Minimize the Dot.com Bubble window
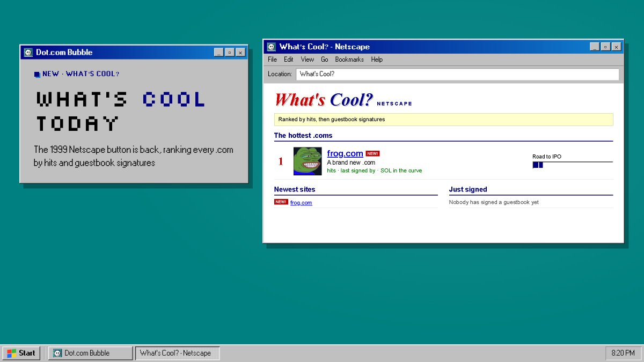This screenshot has width=644, height=362. [x=218, y=52]
